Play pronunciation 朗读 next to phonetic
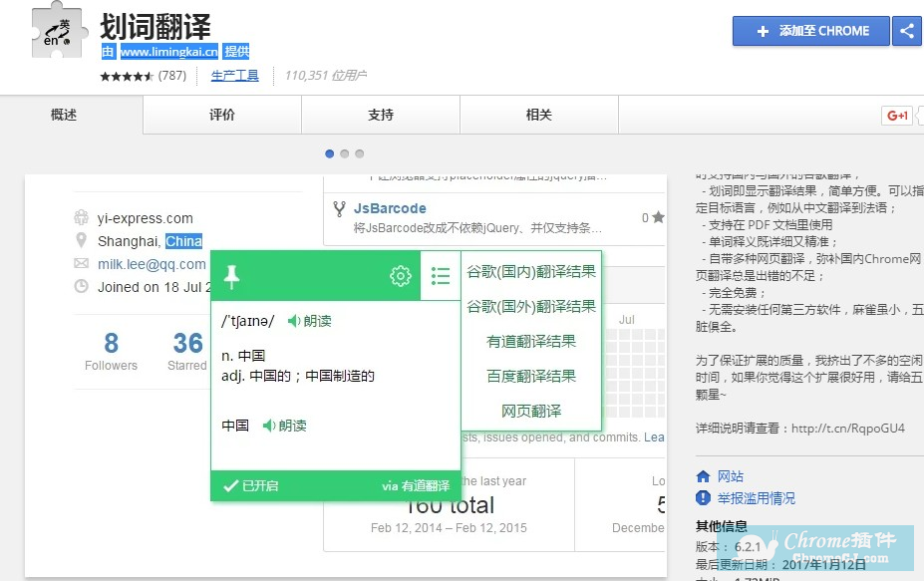Viewport: 924px width, 581px height. pyautogui.click(x=309, y=321)
